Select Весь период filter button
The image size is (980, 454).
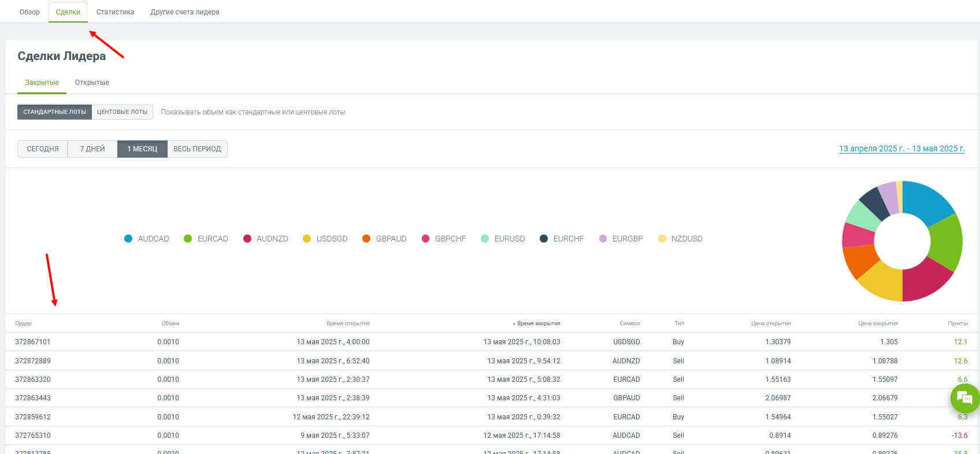[197, 149]
